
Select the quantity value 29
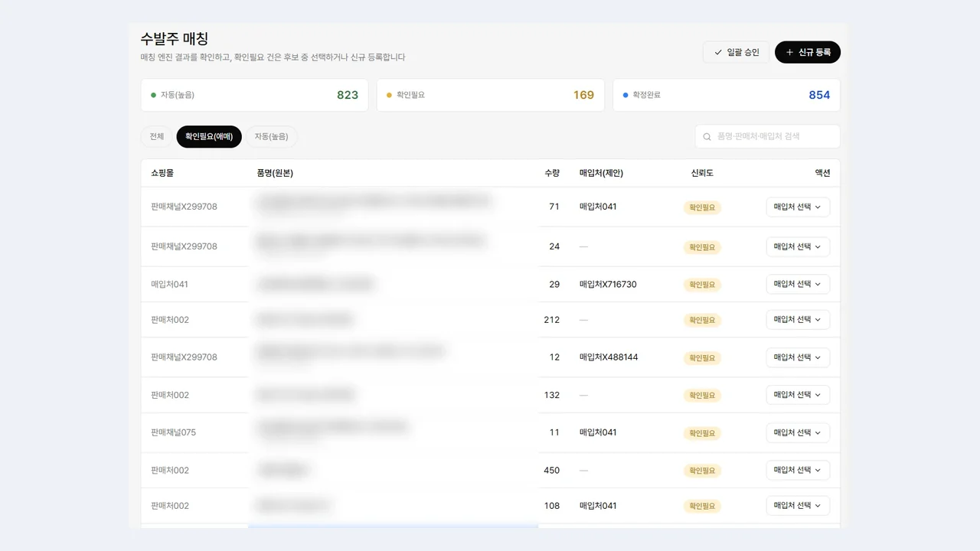[x=554, y=284]
